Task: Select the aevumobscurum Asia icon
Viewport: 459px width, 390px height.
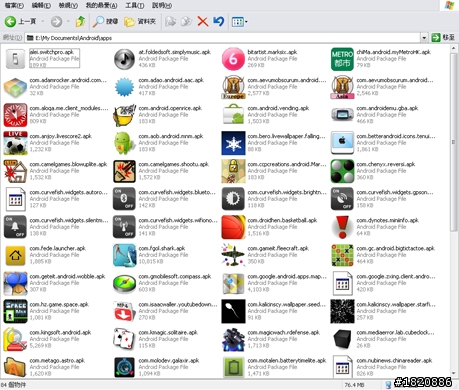Action: click(342, 87)
